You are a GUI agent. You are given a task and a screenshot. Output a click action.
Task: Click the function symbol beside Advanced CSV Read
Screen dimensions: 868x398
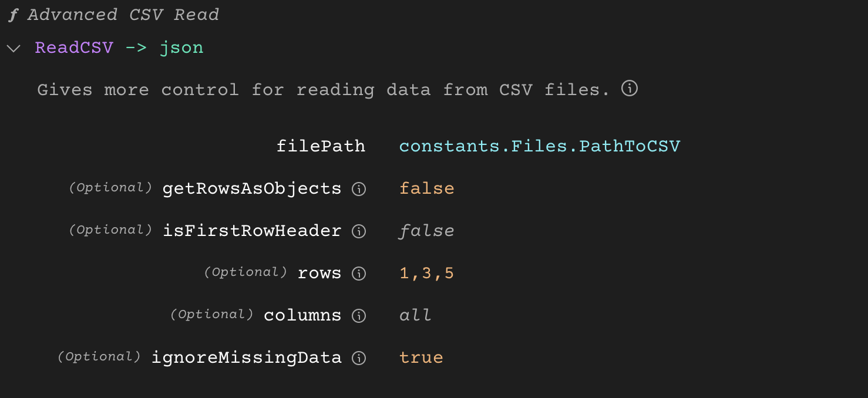(13, 14)
